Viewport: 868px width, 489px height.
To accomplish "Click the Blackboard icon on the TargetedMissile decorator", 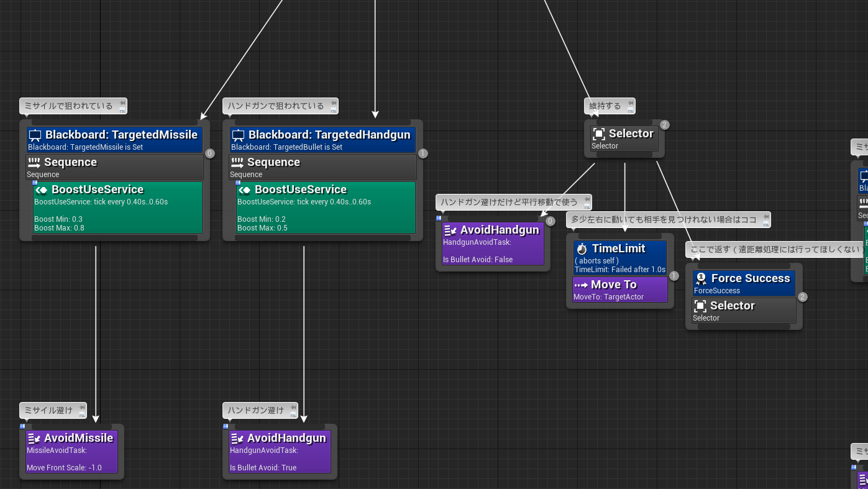I will click(35, 135).
